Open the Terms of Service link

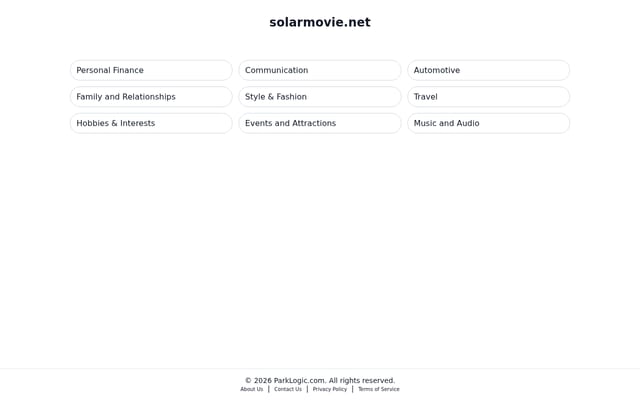point(379,389)
